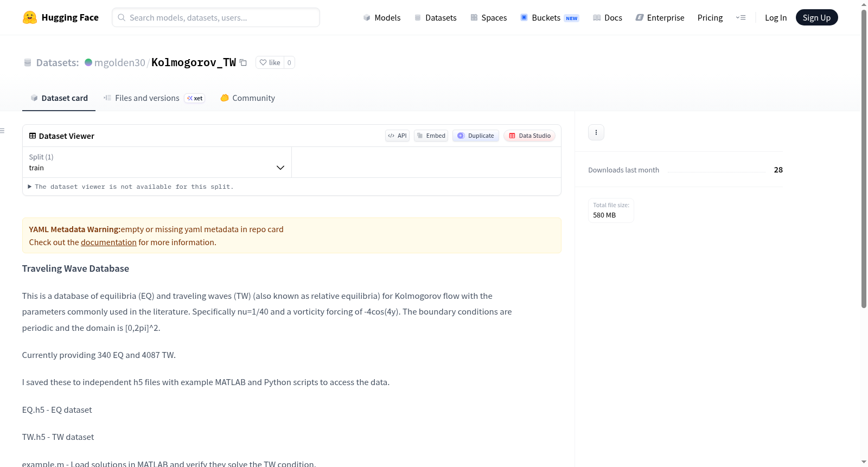Open the Docs page
This screenshot has height=467, width=868.
(608, 18)
